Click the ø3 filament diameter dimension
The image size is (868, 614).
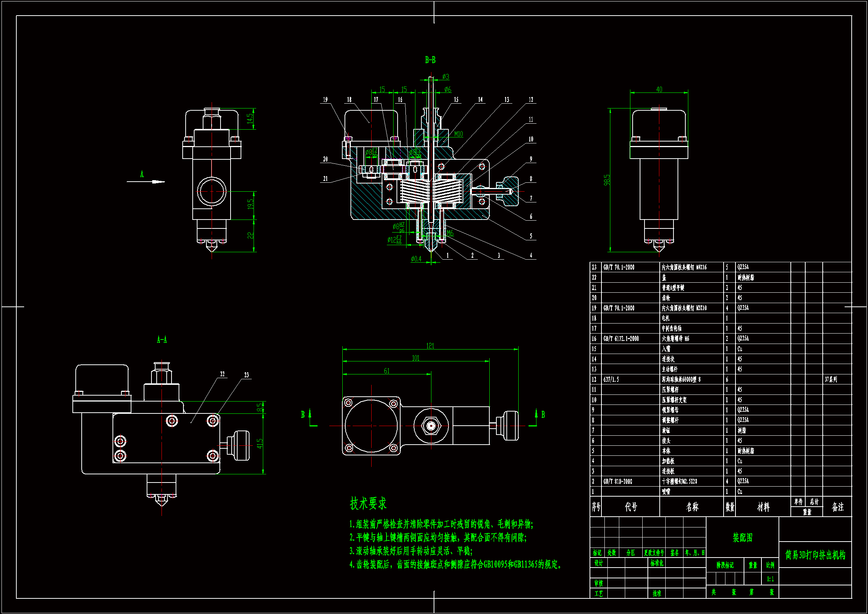click(x=446, y=77)
